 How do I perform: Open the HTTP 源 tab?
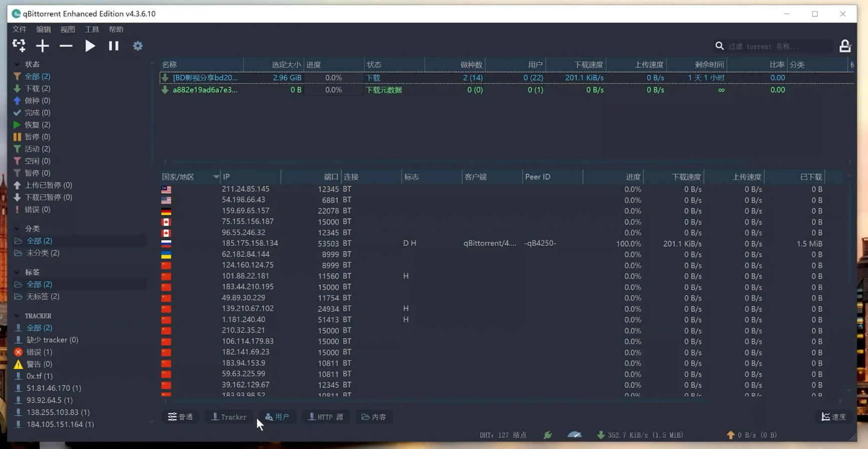point(326,417)
